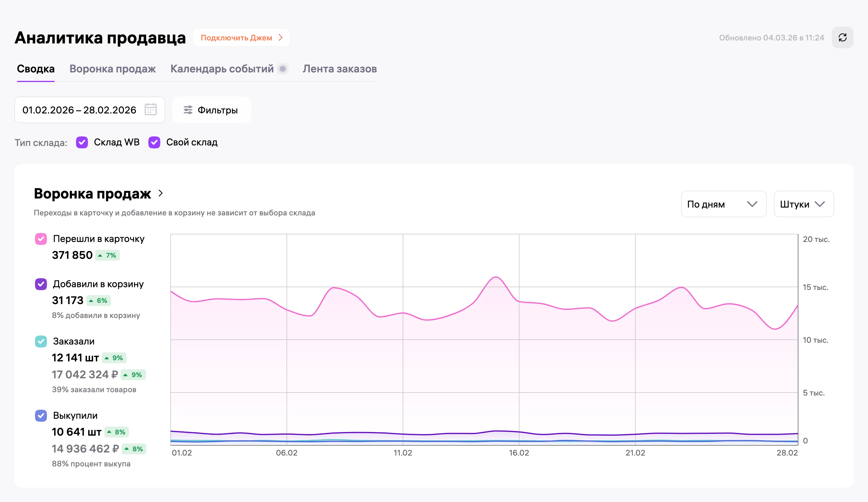Hide the Заказали series on chart
Screen dimensions: 868x502
pyautogui.click(x=41, y=342)
